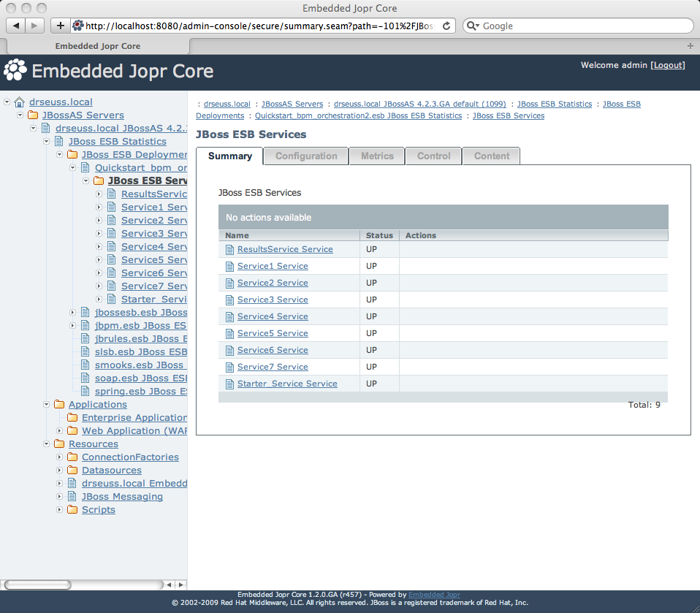Collapse the Applications tree node
The width and height of the screenshot is (700, 613).
point(47,404)
